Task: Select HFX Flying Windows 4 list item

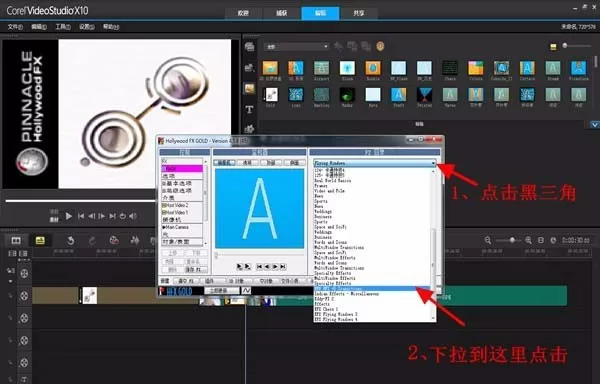Action: (336, 319)
